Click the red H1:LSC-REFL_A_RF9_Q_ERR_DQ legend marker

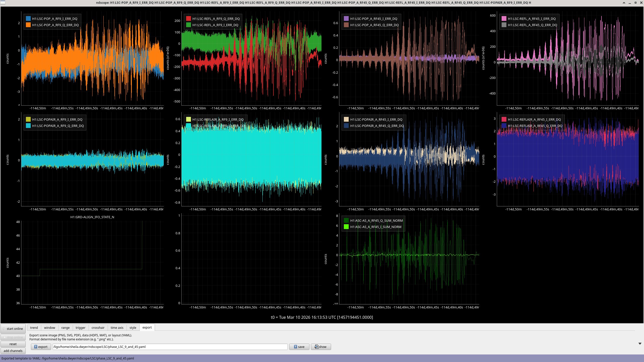188,19
